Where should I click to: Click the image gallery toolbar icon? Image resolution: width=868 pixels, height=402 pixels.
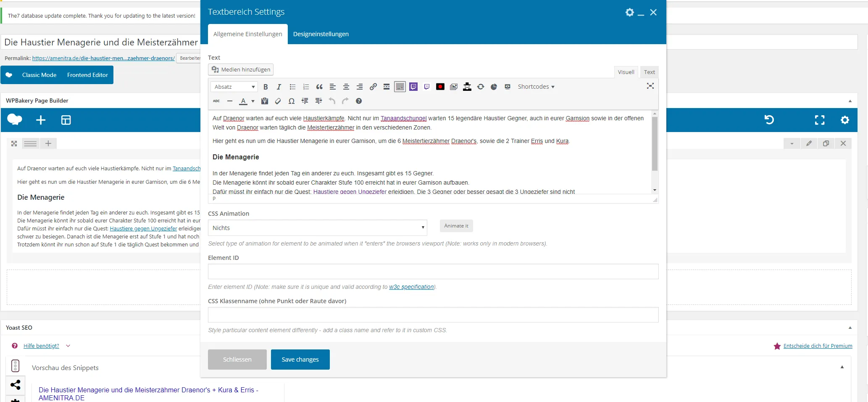[454, 87]
